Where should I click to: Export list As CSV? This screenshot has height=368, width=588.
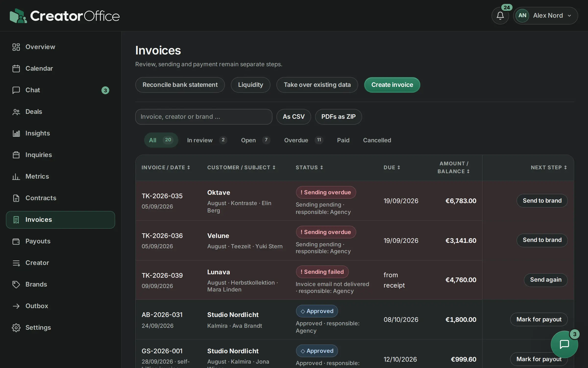click(x=294, y=117)
